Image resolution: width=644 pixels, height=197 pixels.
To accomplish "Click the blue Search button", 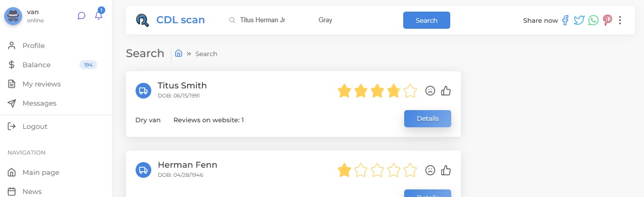I will 426,20.
